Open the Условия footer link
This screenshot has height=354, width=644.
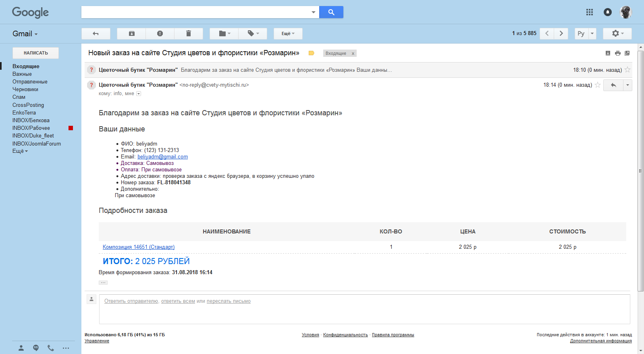[x=310, y=335]
